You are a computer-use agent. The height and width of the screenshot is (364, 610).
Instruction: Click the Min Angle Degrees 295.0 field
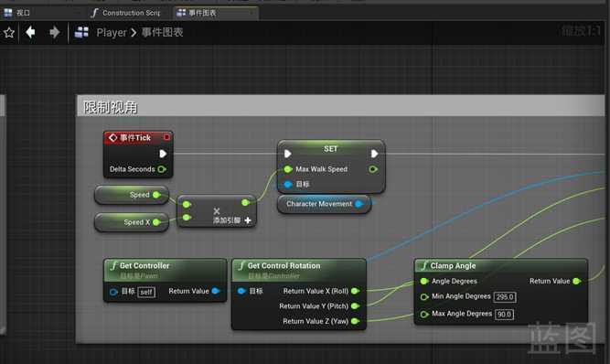click(x=505, y=297)
